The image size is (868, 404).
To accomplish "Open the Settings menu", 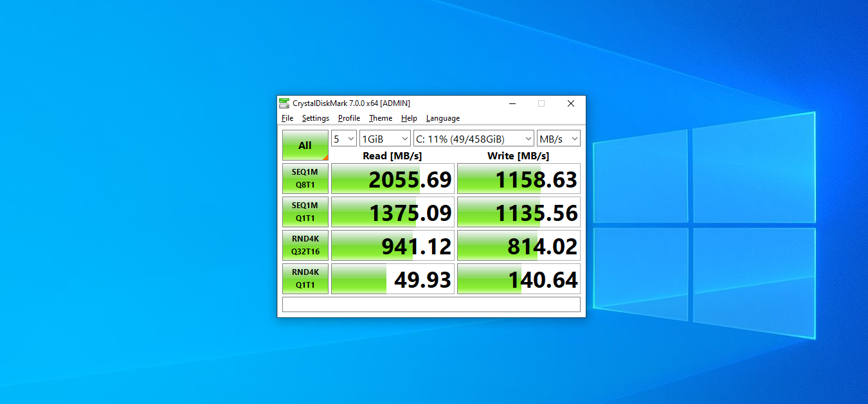I will tap(316, 118).
